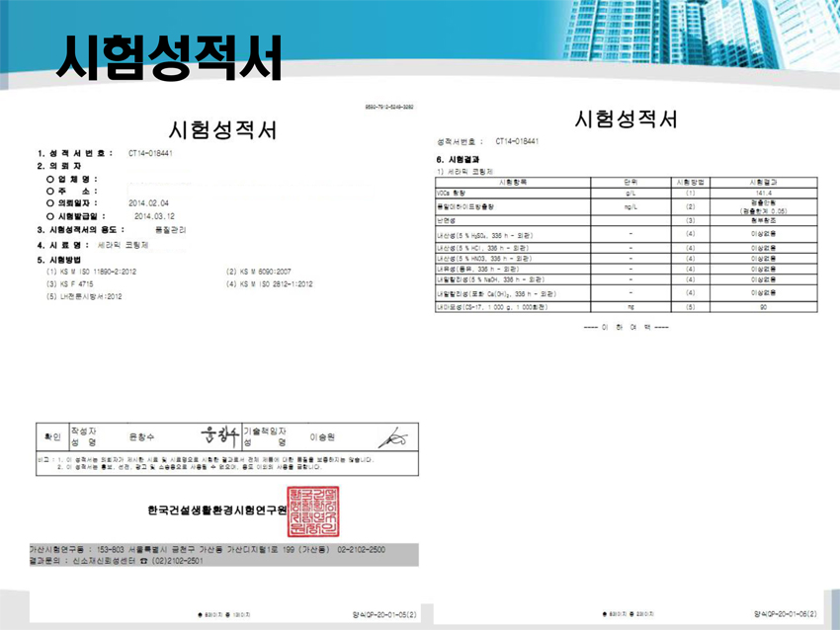Click the circle bullet beside 업체명
Screen dimensions: 840x630
pos(49,179)
